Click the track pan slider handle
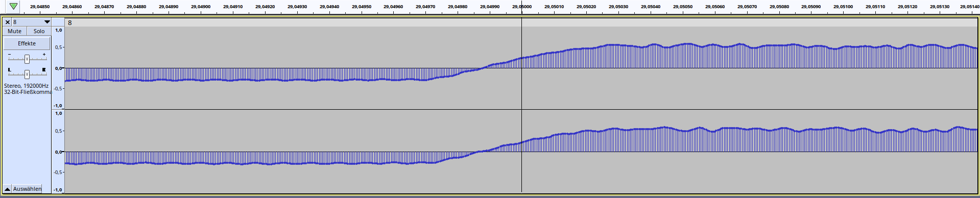Image resolution: width=980 pixels, height=198 pixels. [27, 75]
